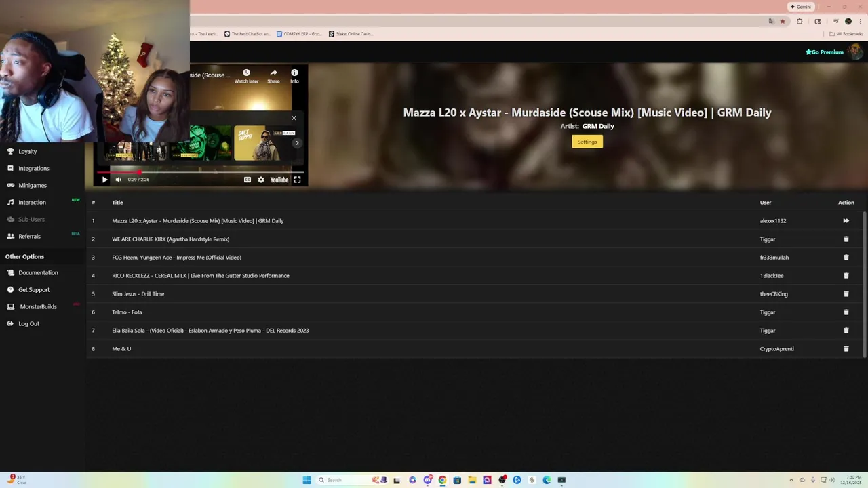This screenshot has width=868, height=488.
Task: Open the MonsterBuilds link
Action: [x=38, y=307]
